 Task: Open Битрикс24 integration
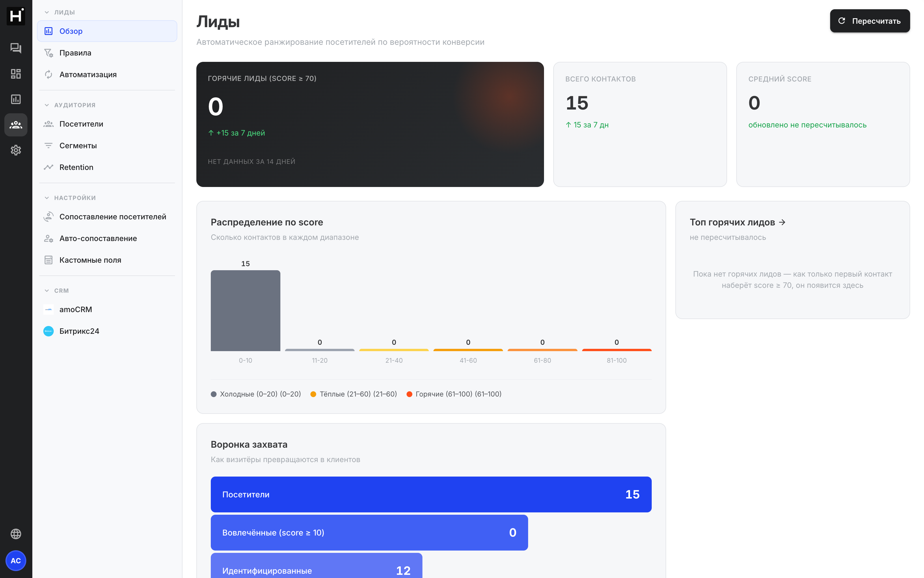(x=107, y=331)
